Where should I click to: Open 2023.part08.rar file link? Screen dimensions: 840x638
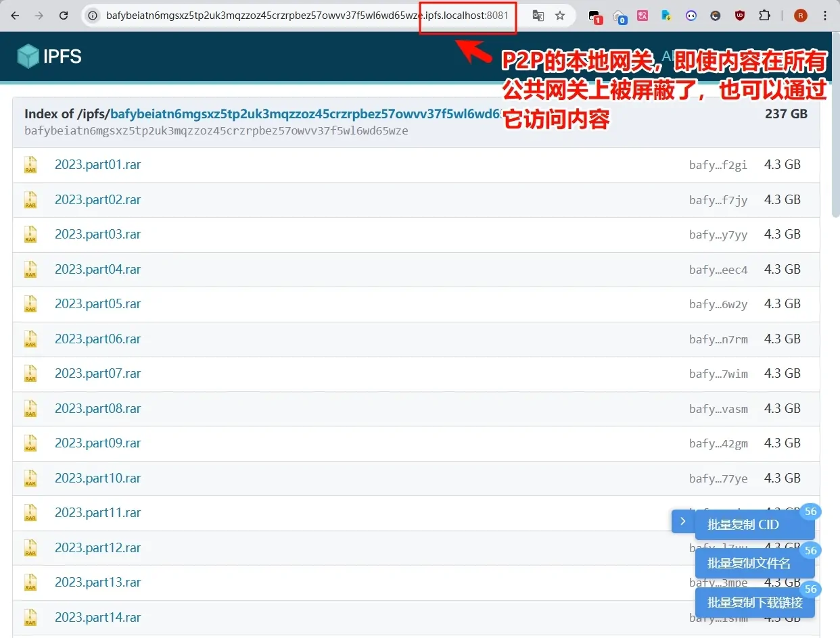pos(98,408)
